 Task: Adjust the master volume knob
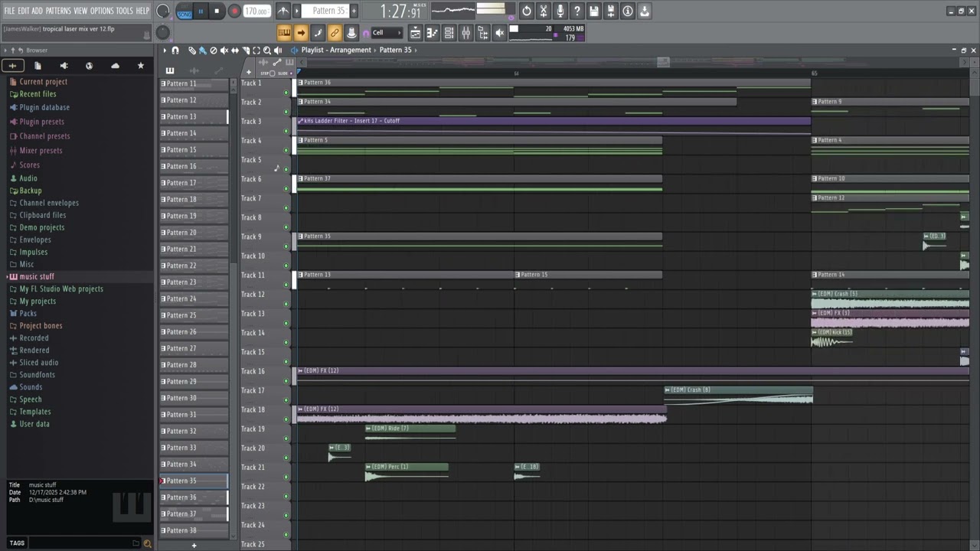(163, 11)
